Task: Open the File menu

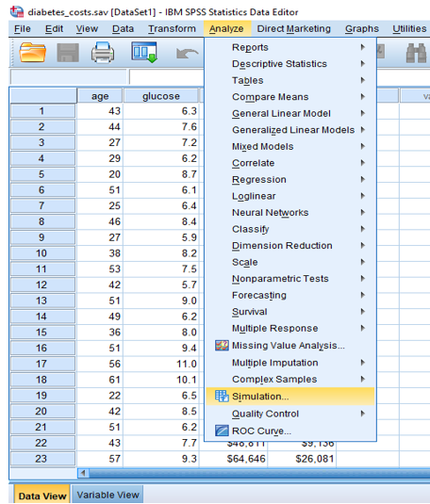Action: (x=23, y=29)
